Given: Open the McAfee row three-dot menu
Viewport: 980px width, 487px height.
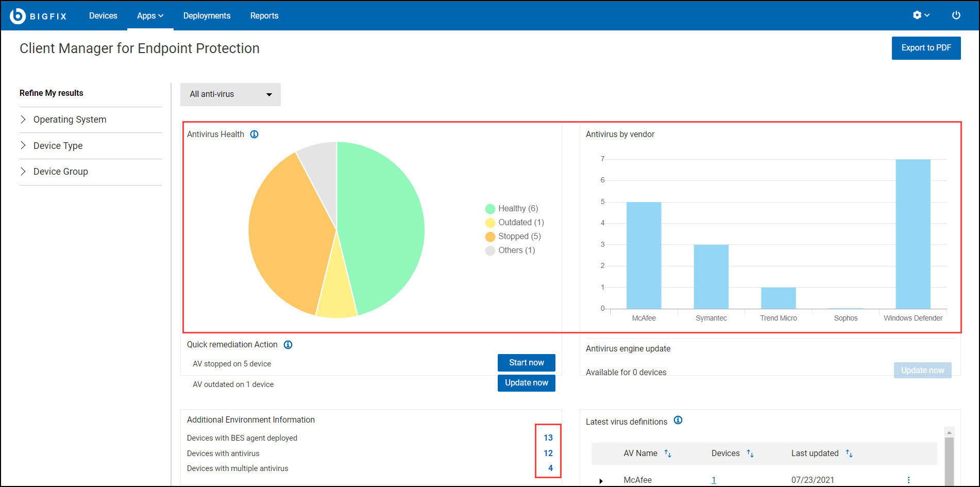Looking at the screenshot, I should click(908, 480).
